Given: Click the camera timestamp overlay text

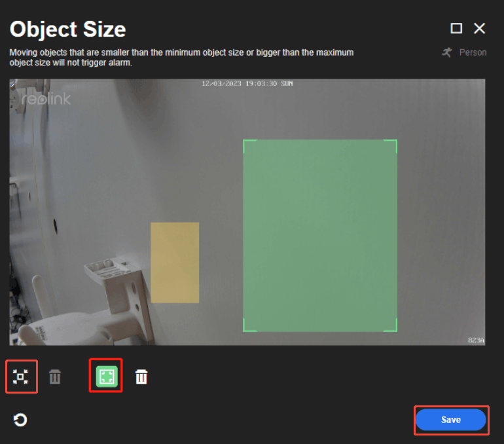Looking at the screenshot, I should (247, 84).
